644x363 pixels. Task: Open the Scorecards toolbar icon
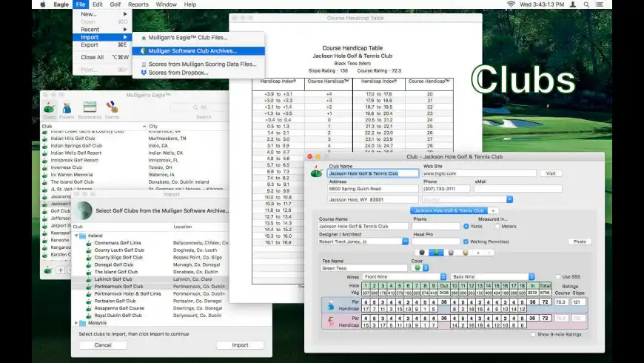90,110
